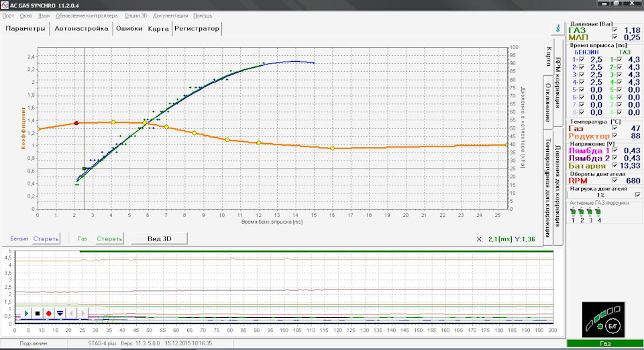
Task: Click the X: 2,1[ms] Y:1,36 coordinate readout
Action: pos(506,239)
